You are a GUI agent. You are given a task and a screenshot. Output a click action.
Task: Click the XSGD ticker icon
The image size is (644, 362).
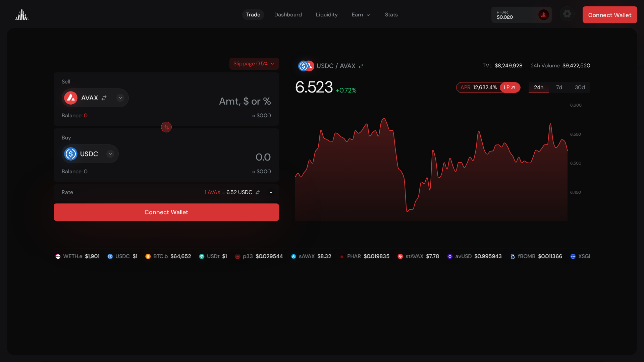(573, 256)
